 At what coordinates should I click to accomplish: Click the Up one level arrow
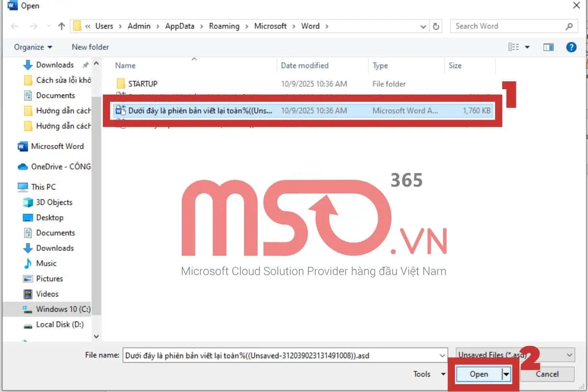pos(61,26)
